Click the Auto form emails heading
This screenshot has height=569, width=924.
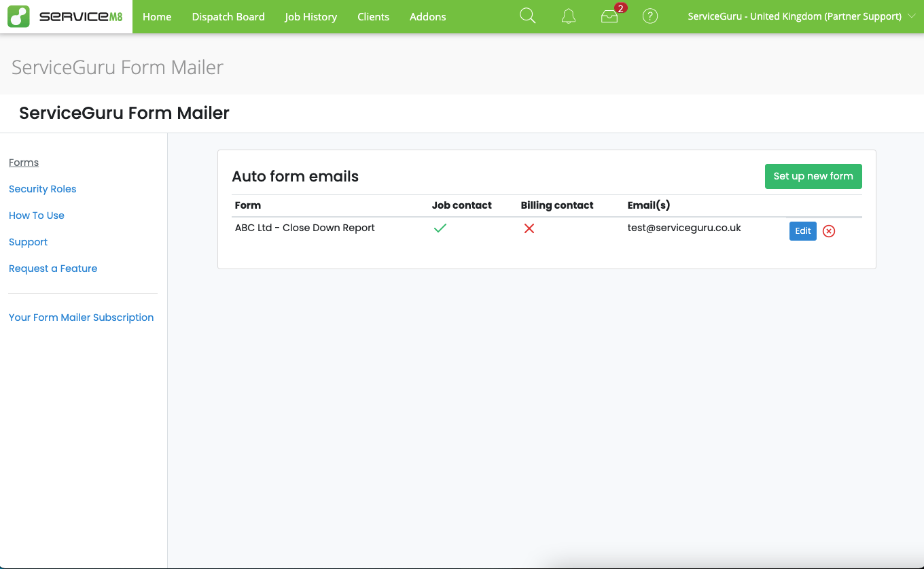point(296,177)
